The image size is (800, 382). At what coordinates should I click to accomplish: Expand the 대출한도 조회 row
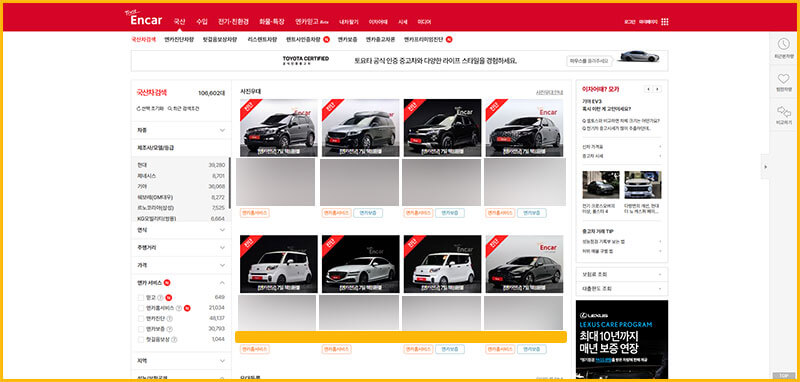coord(621,289)
